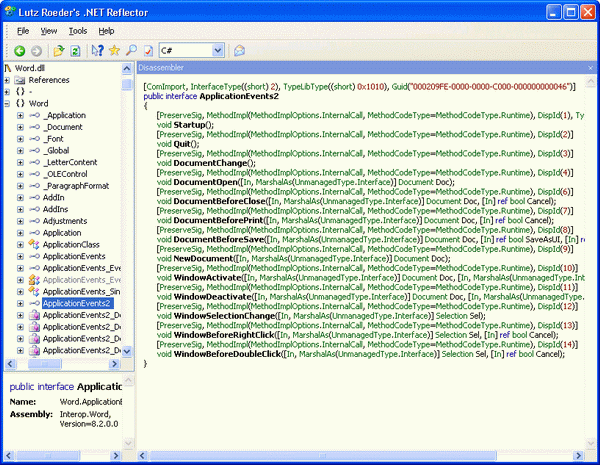Click the greyed ApplicationEvents_Eve item icon
This screenshot has width=600, height=465.
click(34, 280)
